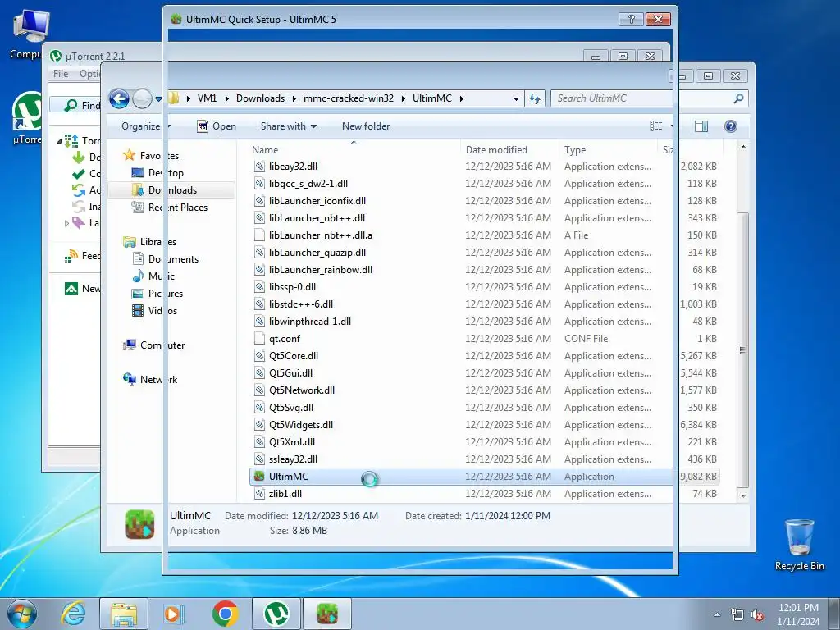Open Music library in the sidebar
The image size is (840, 630).
coord(162,276)
